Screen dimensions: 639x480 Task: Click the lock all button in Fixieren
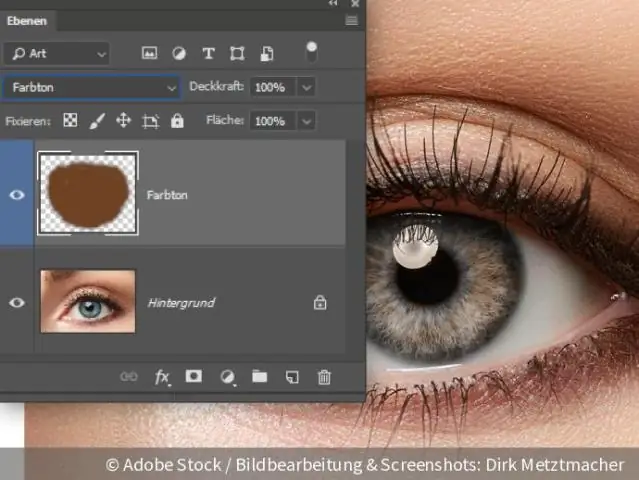point(177,121)
